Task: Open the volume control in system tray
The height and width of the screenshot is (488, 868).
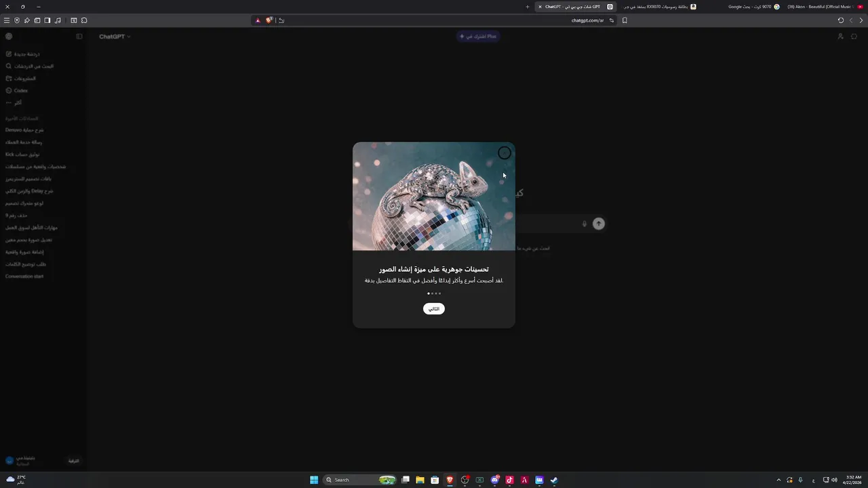Action: [x=834, y=480]
